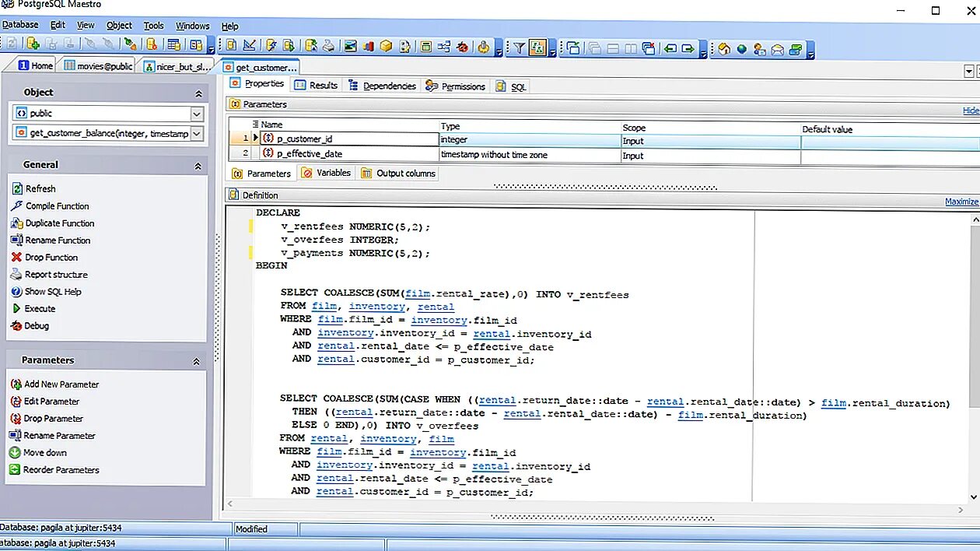Switch to the Home tab
Image resolution: width=980 pixels, height=551 pixels.
pyautogui.click(x=36, y=66)
